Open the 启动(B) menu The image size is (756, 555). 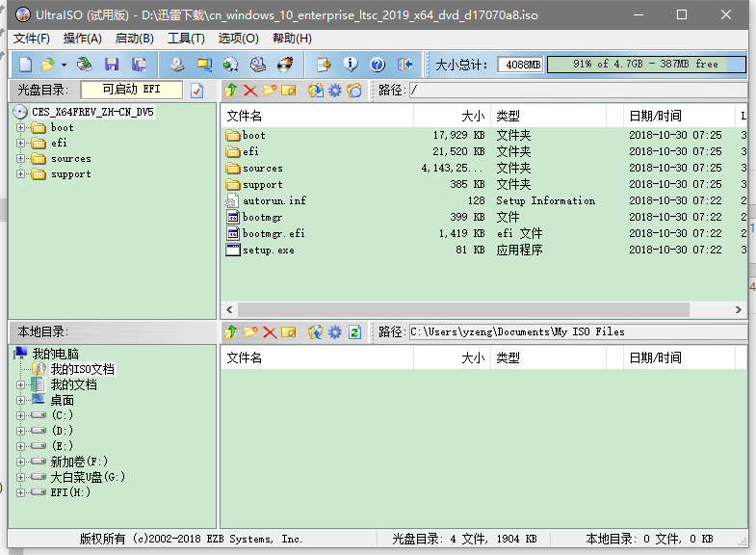(x=135, y=39)
